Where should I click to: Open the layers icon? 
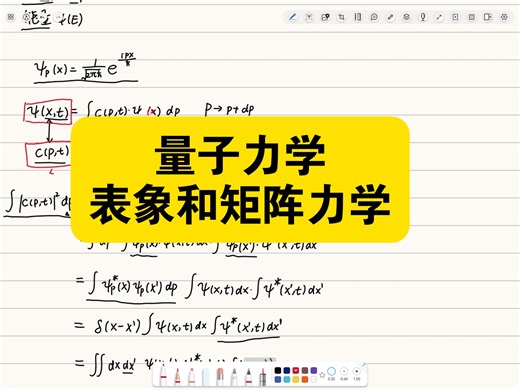coord(406,17)
